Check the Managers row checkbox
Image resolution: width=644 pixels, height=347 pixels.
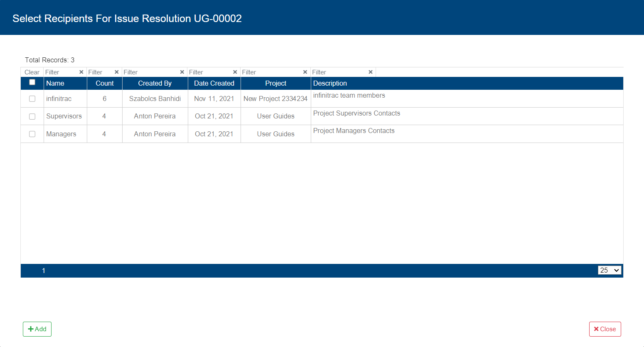tap(32, 134)
